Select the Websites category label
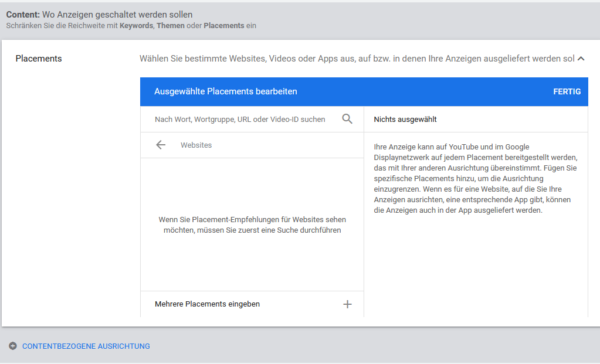Image resolution: width=600 pixels, height=364 pixels. click(196, 145)
